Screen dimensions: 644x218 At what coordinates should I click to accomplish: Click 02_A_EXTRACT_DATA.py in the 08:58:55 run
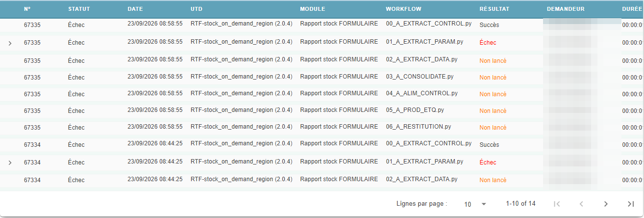pyautogui.click(x=421, y=59)
